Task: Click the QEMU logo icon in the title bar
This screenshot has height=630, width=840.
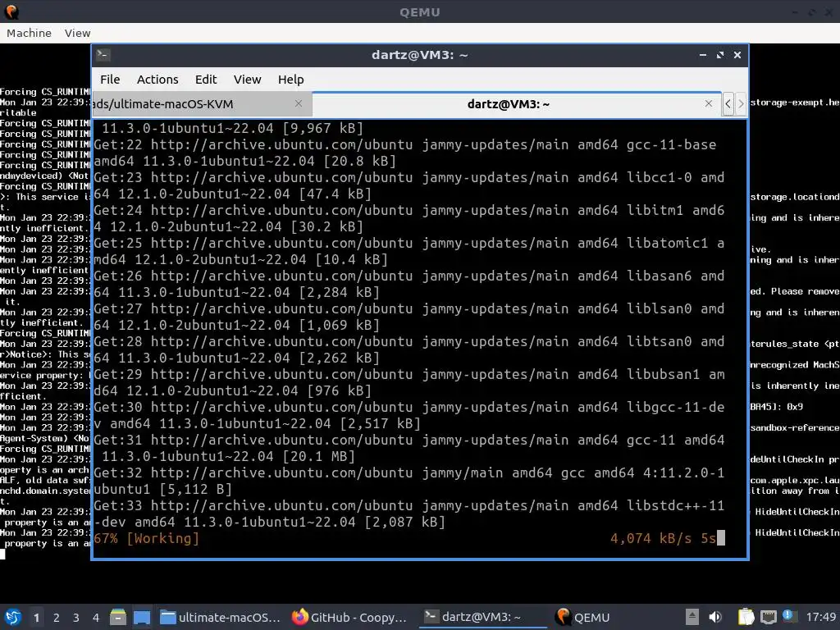Action: pyautogui.click(x=11, y=11)
